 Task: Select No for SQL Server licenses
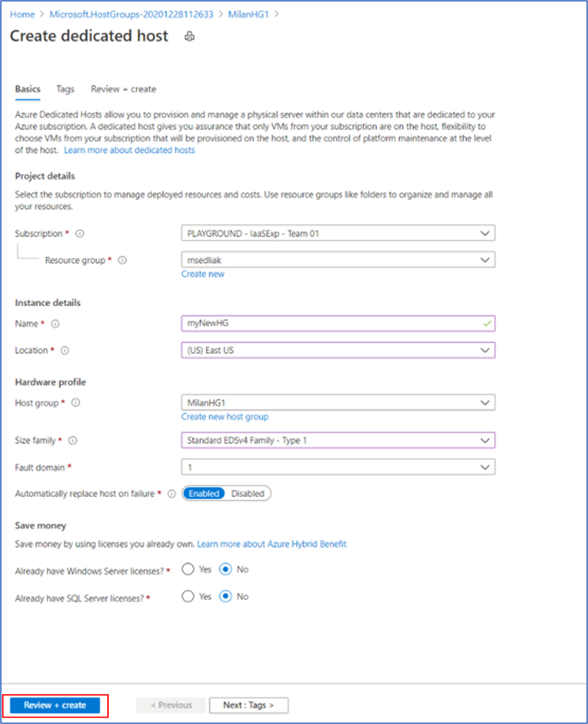225,596
